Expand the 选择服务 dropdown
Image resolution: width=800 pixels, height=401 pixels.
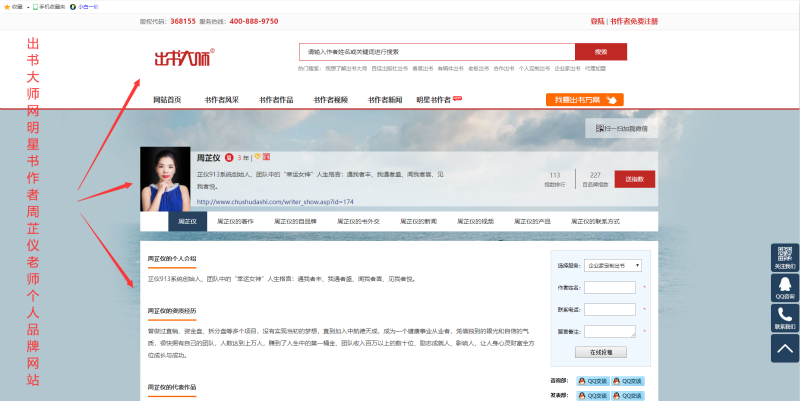click(609, 266)
